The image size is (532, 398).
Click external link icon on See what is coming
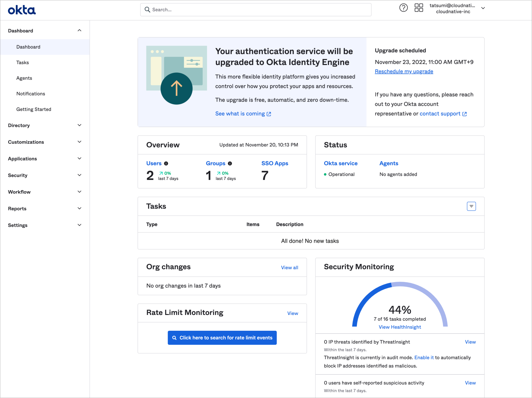(268, 114)
